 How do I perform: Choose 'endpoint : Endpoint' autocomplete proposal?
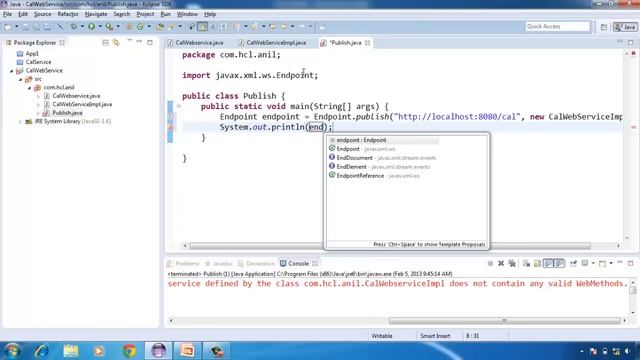[384, 140]
